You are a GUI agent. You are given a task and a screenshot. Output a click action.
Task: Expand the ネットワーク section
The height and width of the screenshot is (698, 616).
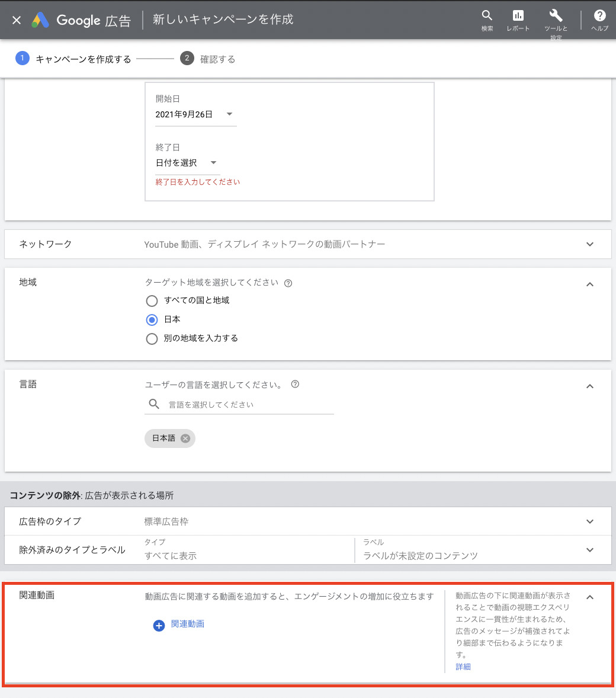589,244
